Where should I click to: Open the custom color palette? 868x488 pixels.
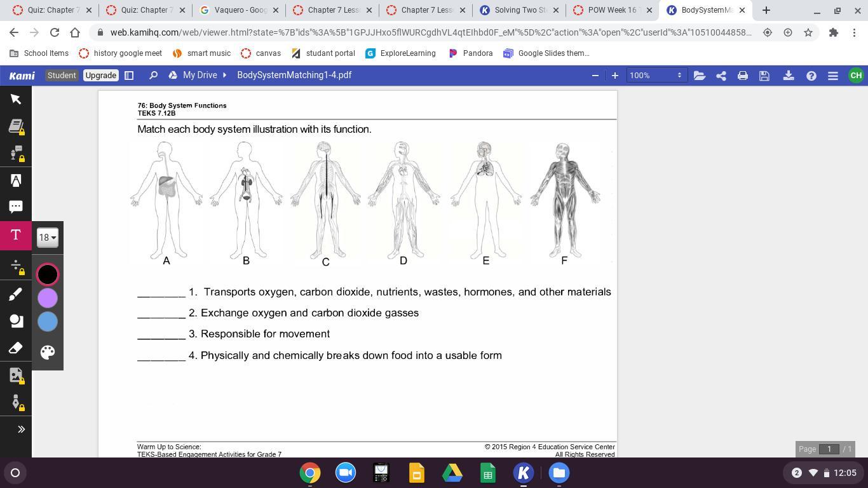click(x=48, y=352)
